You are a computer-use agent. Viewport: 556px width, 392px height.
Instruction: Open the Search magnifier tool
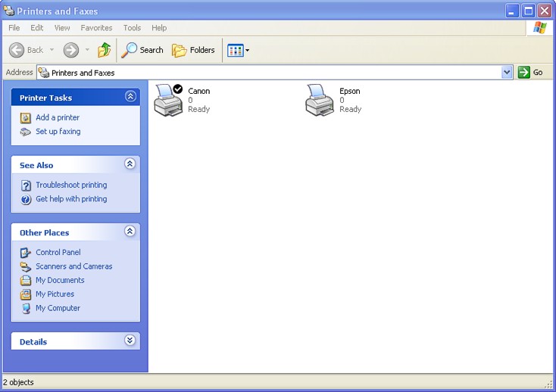click(x=142, y=50)
